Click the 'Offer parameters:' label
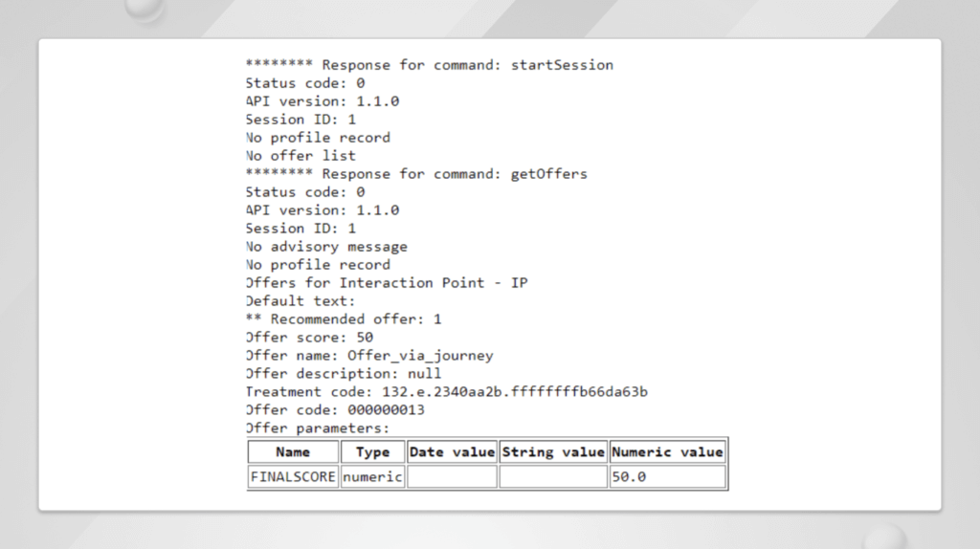This screenshot has width=980, height=549. click(318, 428)
